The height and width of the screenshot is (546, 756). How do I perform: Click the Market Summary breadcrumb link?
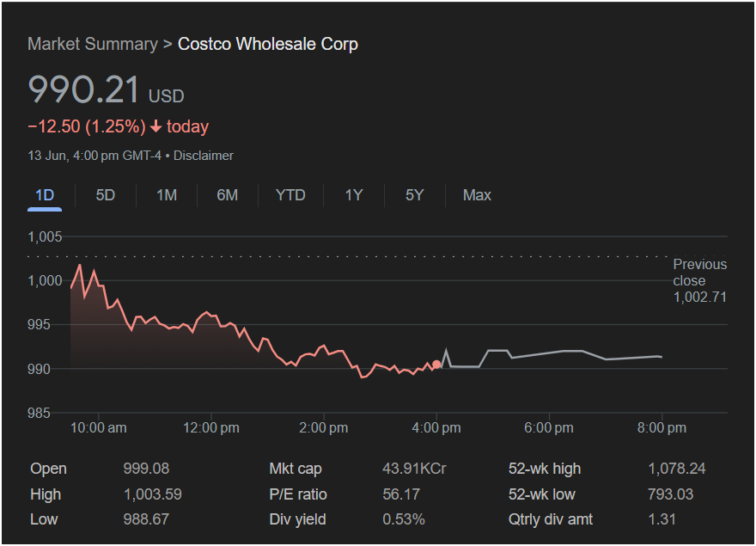[x=93, y=44]
